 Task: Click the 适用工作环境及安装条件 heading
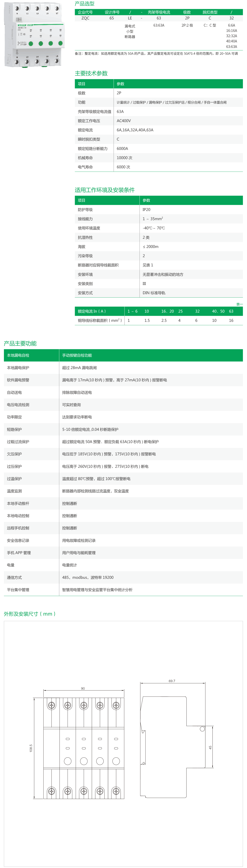[x=105, y=190]
